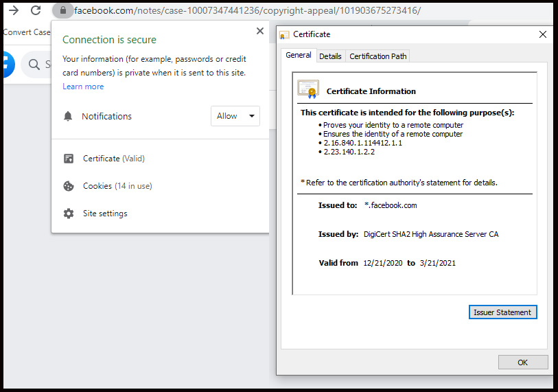Click the padlock icon in address bar
The width and height of the screenshot is (558, 392).
(x=63, y=10)
